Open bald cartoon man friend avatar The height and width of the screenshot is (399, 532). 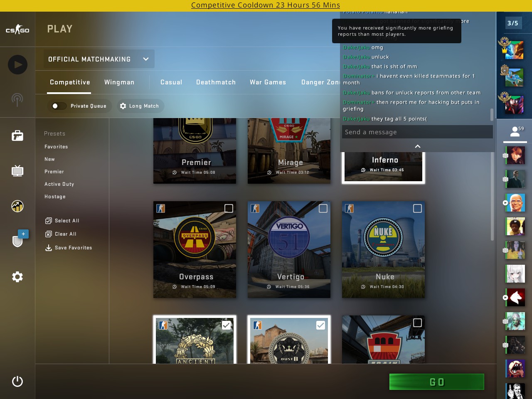pos(515,203)
